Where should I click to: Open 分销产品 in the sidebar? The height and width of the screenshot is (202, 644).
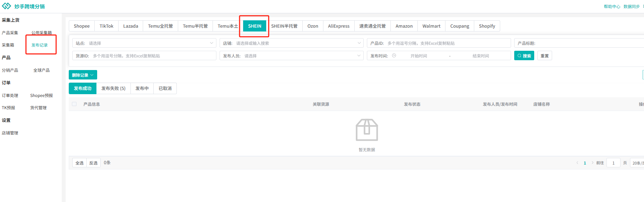[x=10, y=70]
